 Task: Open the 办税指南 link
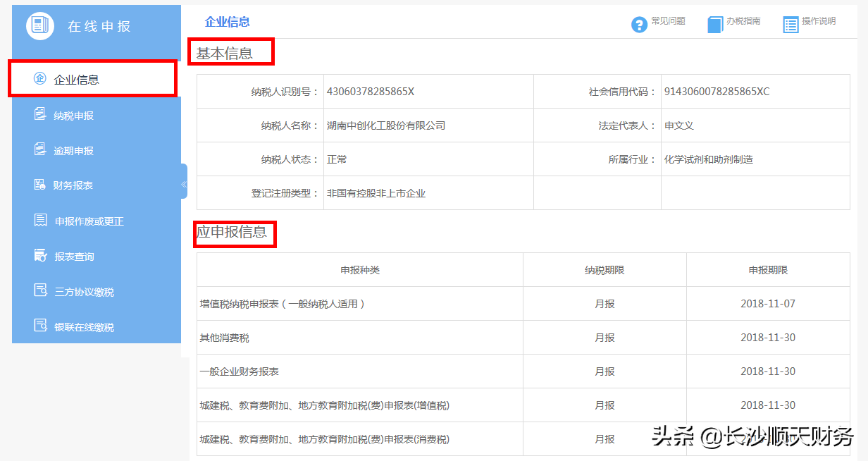742,22
